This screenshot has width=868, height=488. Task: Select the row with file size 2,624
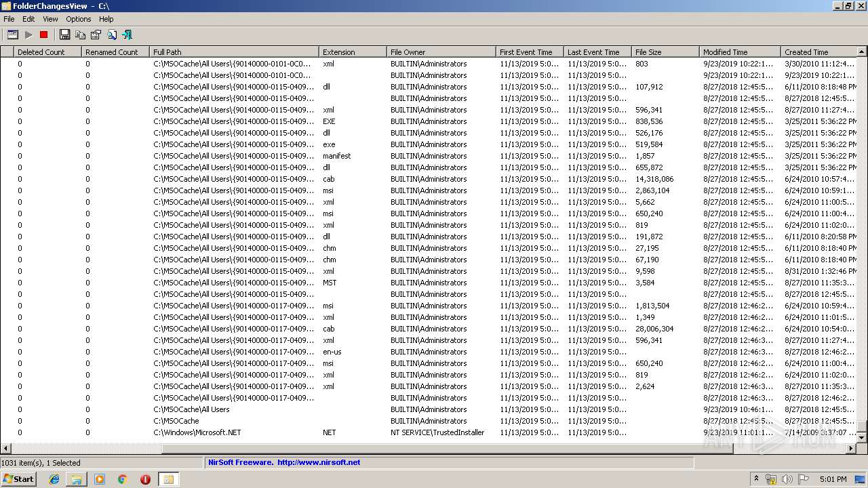429,386
